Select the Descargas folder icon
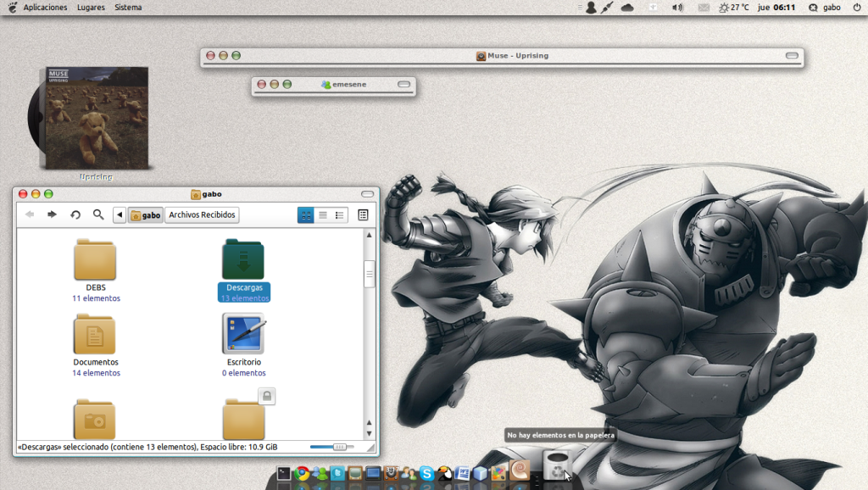The image size is (868, 490). (243, 259)
